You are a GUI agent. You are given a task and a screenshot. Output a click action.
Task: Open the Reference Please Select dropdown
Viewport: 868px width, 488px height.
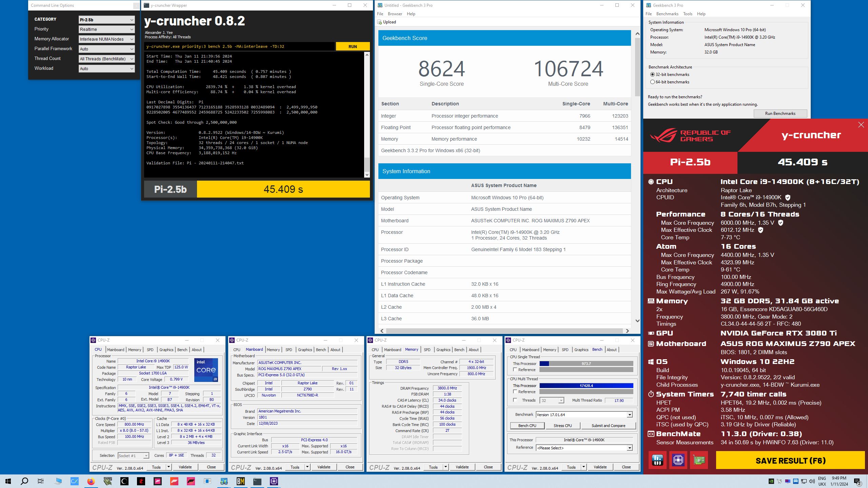pyautogui.click(x=584, y=448)
